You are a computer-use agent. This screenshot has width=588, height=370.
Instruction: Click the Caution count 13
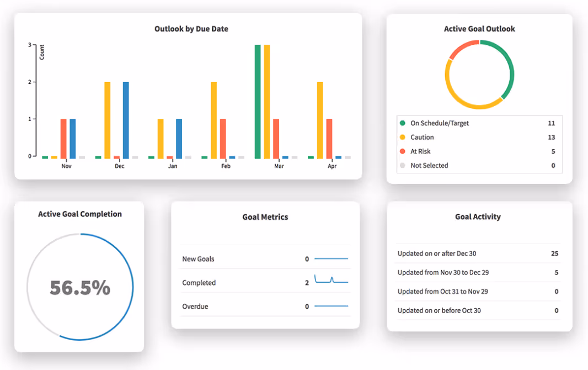[551, 138]
